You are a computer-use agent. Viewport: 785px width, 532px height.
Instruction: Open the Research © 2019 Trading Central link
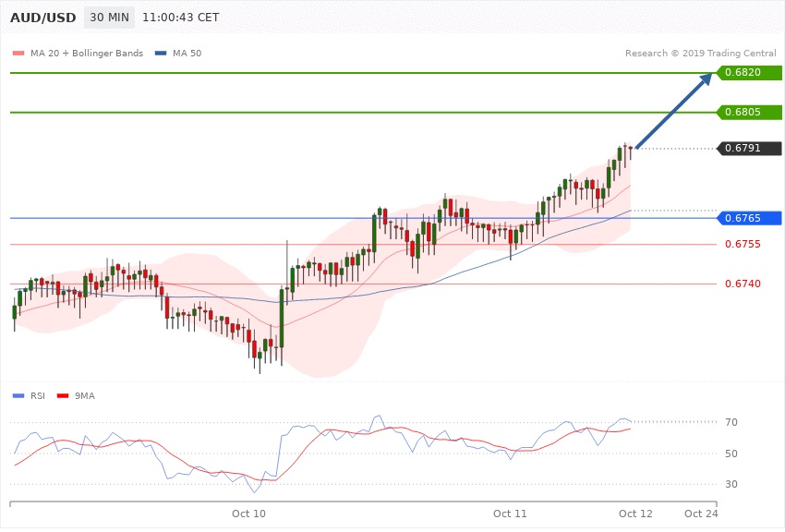click(x=701, y=54)
